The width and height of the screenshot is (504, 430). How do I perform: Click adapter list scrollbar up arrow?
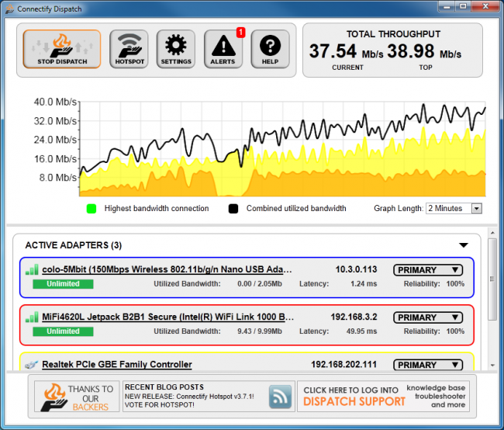492,232
